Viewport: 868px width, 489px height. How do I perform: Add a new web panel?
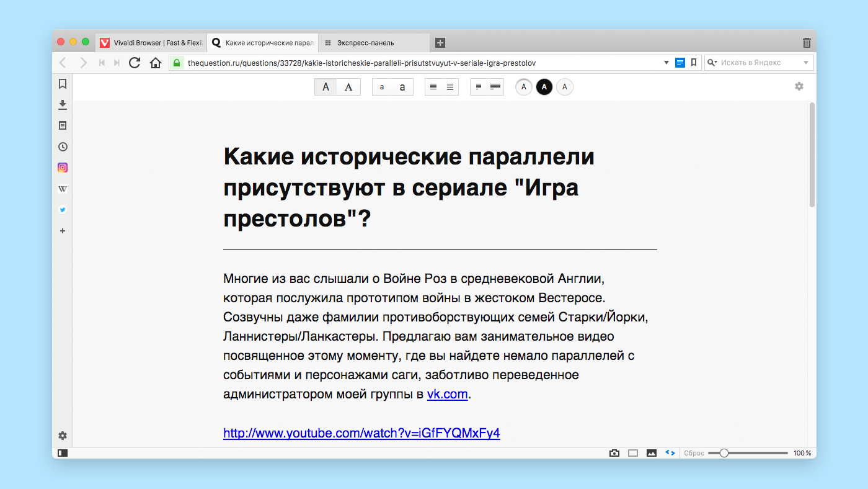click(x=63, y=231)
